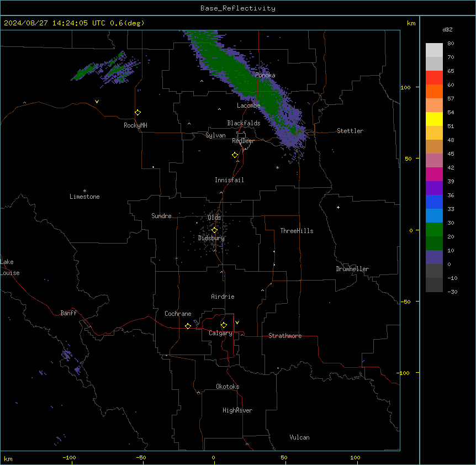Select the dark green swatch between 20 and 10
This screenshot has height=465, width=476.
pos(434,243)
